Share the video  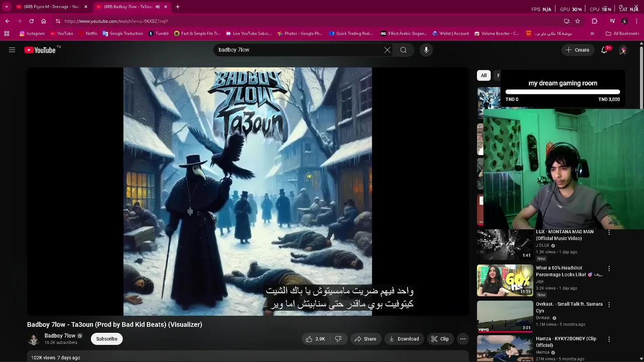[x=365, y=339]
